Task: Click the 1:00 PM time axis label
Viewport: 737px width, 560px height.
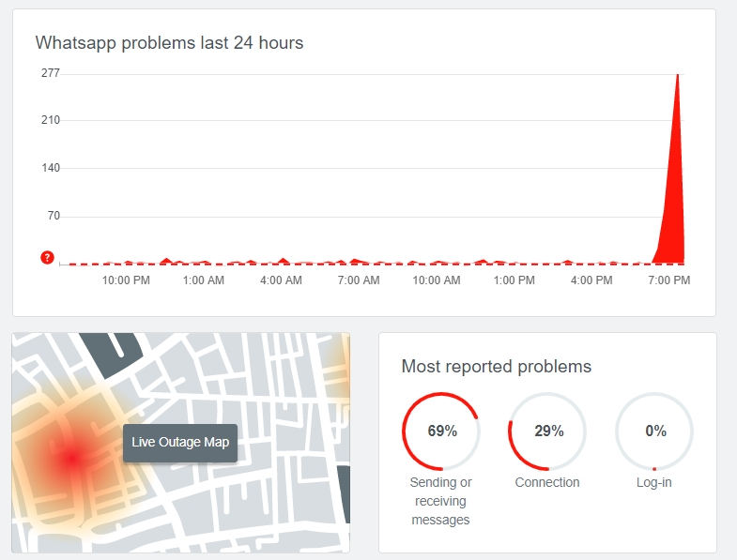Action: tap(514, 280)
